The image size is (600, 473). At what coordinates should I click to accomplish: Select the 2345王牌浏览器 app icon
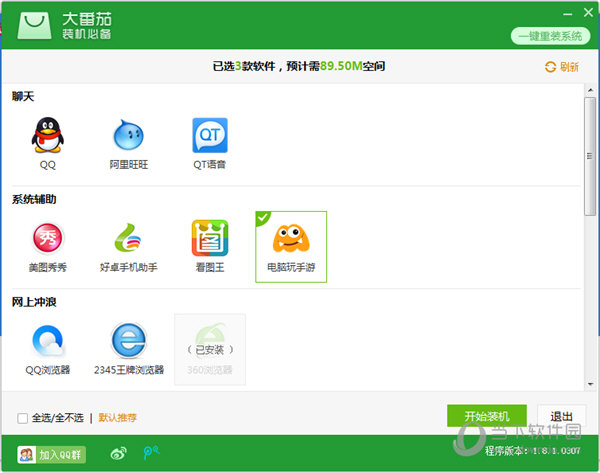click(129, 341)
